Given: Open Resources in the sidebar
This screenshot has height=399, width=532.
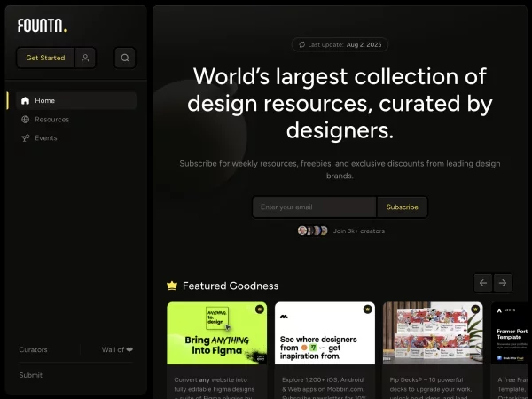Looking at the screenshot, I should coord(51,119).
